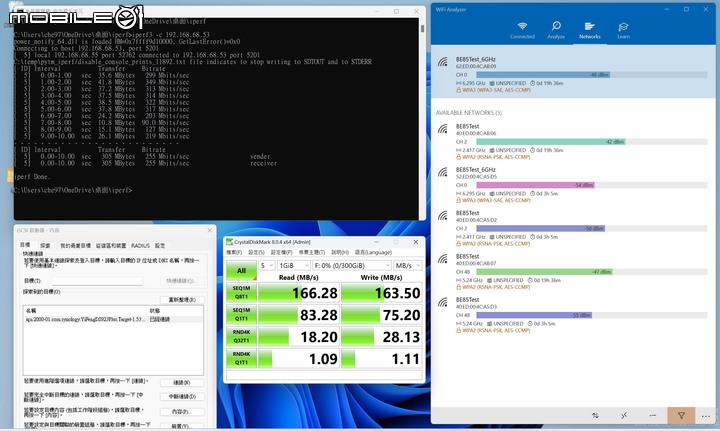This screenshot has height=431, width=720.
Task: Click the purple -50 dBm signal bar
Action: tap(540, 228)
